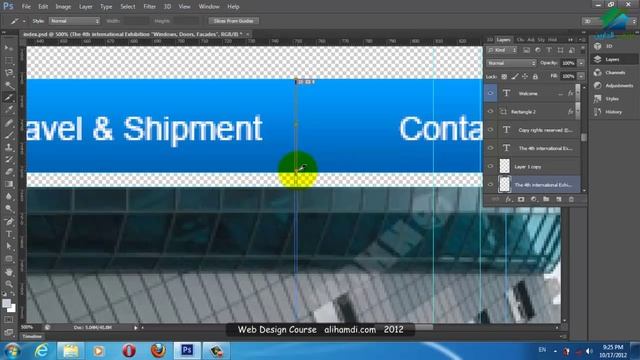The width and height of the screenshot is (640, 360).
Task: Click the Slices From Guides button
Action: pos(233,21)
